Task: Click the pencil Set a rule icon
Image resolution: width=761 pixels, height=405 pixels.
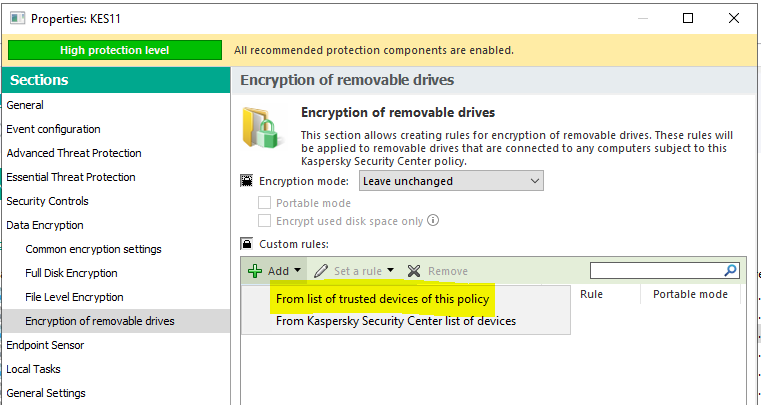Action: pos(321,271)
